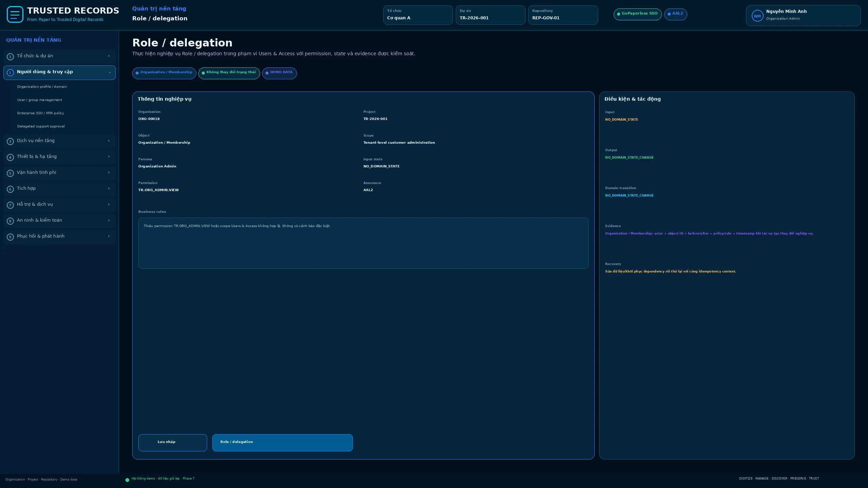Click the AAL2 badge in header
The height and width of the screenshot is (488, 868).
click(x=675, y=14)
